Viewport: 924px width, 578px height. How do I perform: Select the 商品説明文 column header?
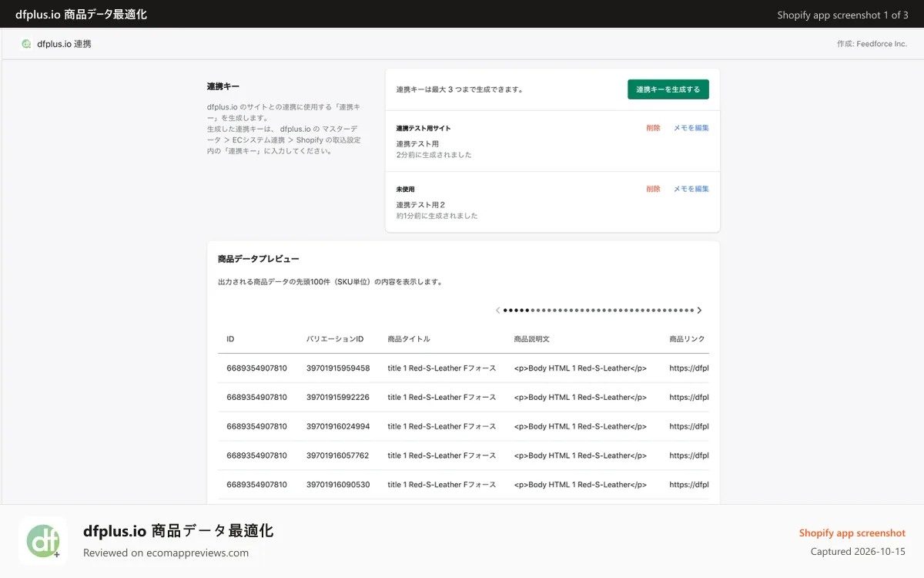[531, 339]
